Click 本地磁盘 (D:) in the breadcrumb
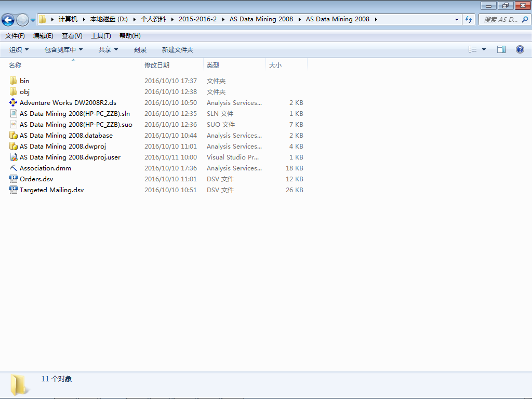The width and height of the screenshot is (532, 399). point(109,19)
